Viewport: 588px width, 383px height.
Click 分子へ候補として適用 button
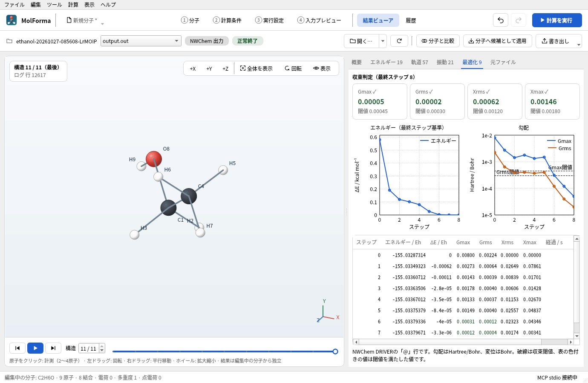point(498,41)
